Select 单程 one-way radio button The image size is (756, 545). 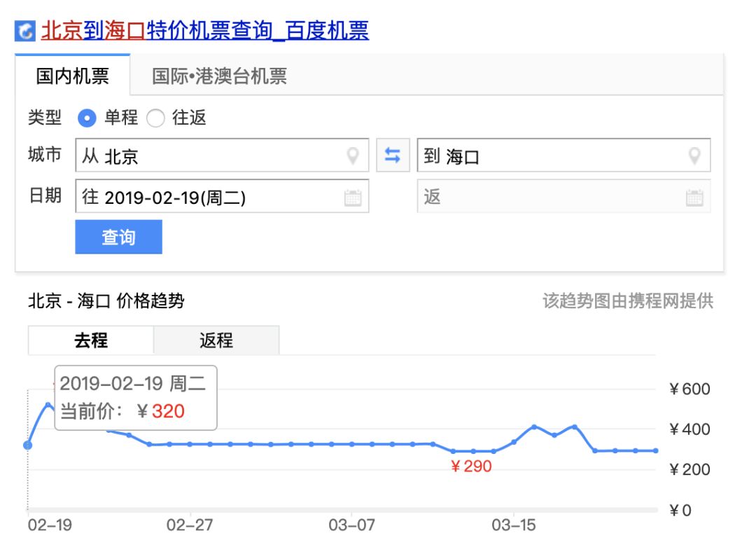(87, 118)
